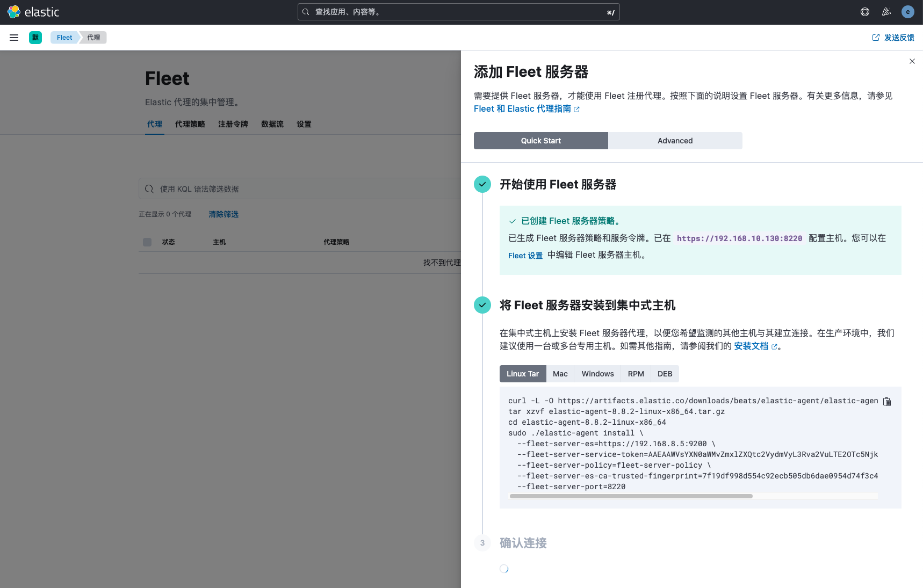This screenshot has width=923, height=588.
Task: Click the 清除筛选 link
Action: (223, 214)
